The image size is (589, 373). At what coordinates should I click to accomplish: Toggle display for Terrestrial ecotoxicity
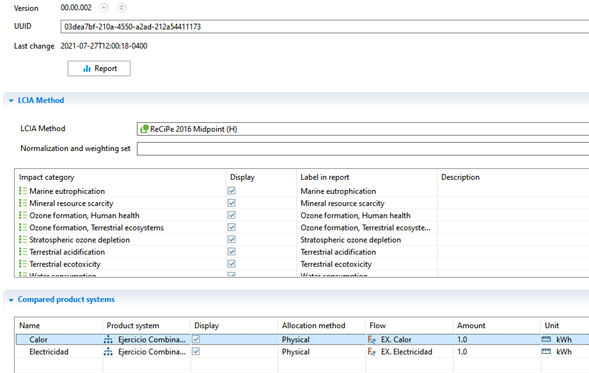[x=232, y=264]
